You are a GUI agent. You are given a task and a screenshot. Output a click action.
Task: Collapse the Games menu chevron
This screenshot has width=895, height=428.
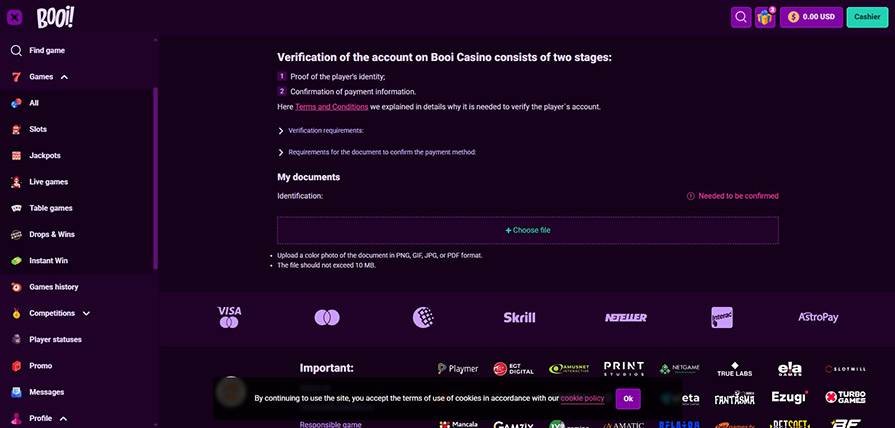[64, 77]
